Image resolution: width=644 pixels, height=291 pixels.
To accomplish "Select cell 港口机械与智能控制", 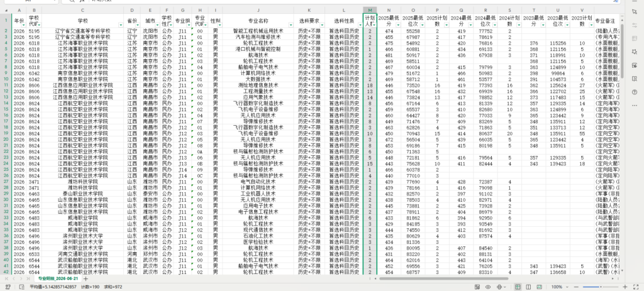I will tap(258, 49).
